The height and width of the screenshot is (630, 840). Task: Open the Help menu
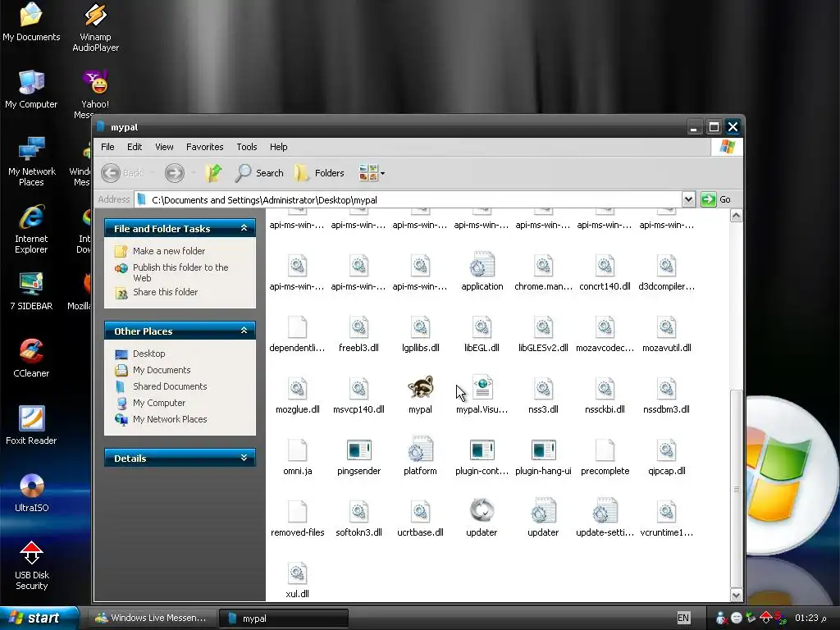click(x=278, y=147)
